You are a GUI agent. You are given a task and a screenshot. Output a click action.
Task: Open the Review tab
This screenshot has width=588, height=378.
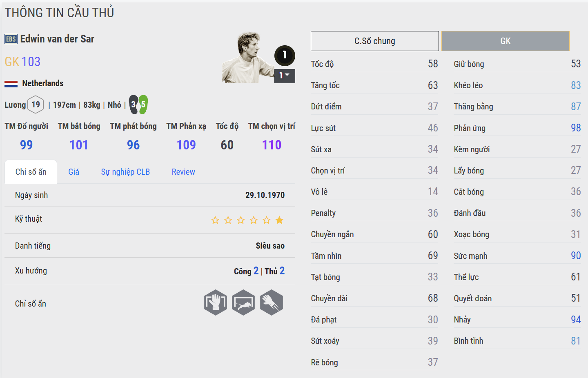click(x=183, y=172)
